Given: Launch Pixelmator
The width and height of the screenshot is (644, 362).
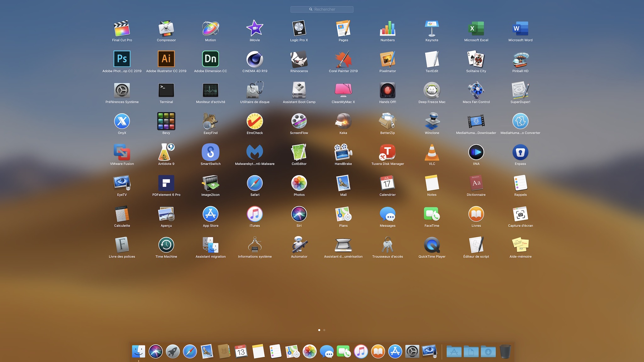Looking at the screenshot, I should pyautogui.click(x=387, y=59).
